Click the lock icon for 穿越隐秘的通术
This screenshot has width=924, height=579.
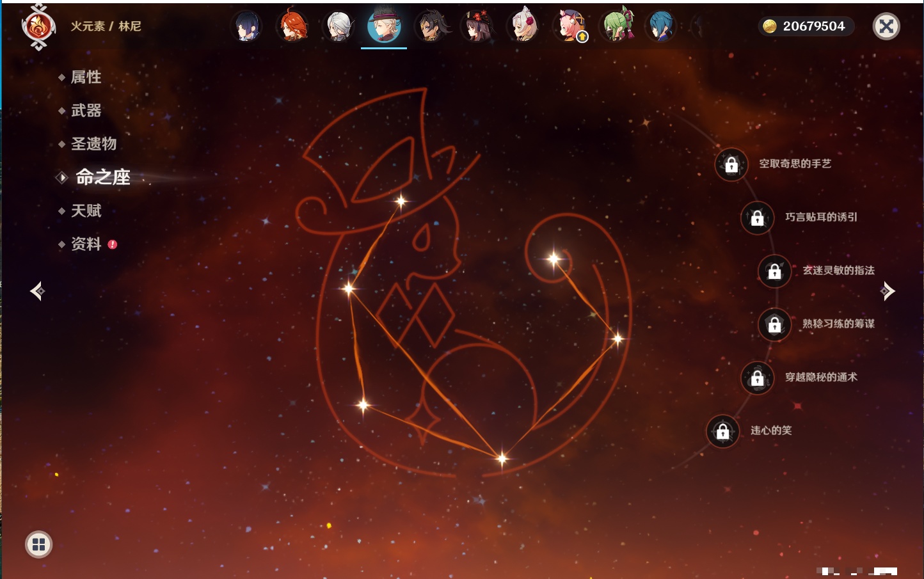pos(758,378)
